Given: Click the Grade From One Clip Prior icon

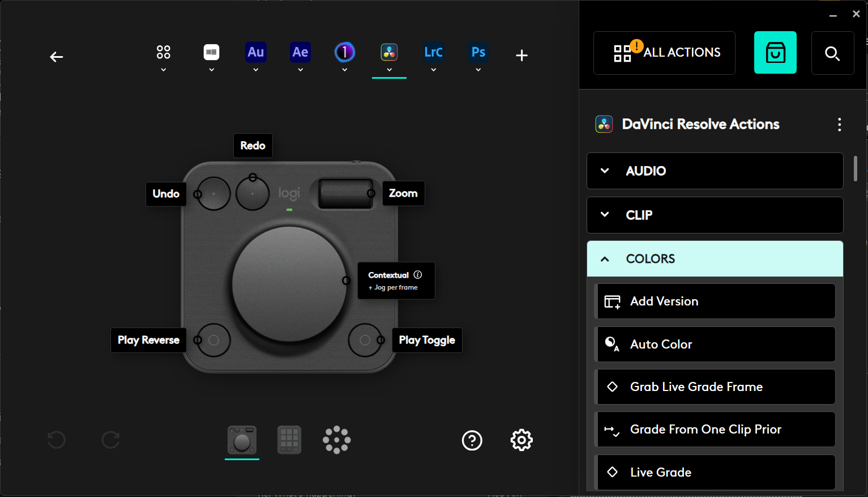Looking at the screenshot, I should [612, 430].
